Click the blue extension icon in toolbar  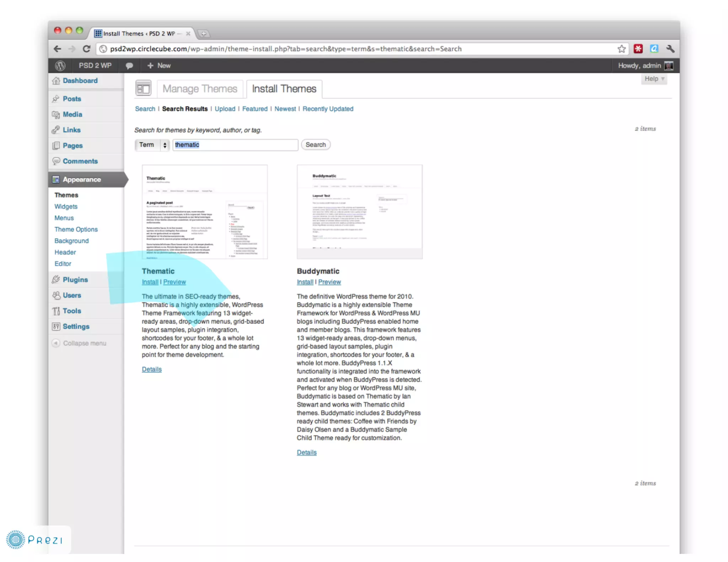pyautogui.click(x=654, y=49)
